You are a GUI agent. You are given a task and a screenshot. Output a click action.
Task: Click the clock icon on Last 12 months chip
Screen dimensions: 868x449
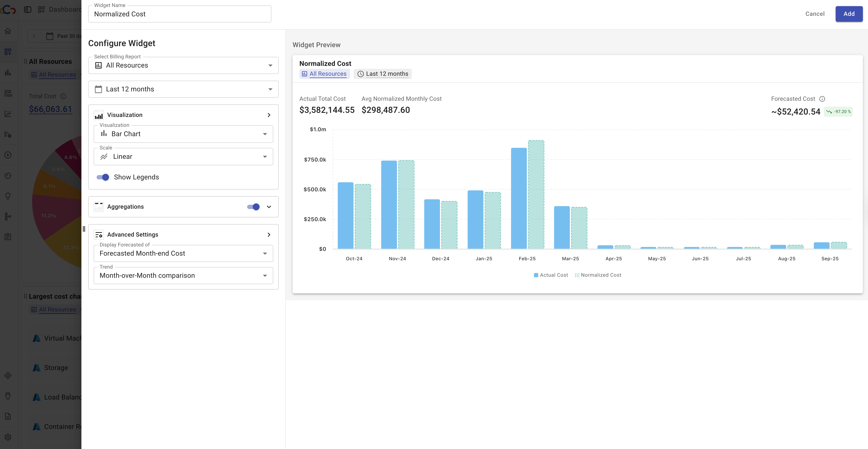360,74
